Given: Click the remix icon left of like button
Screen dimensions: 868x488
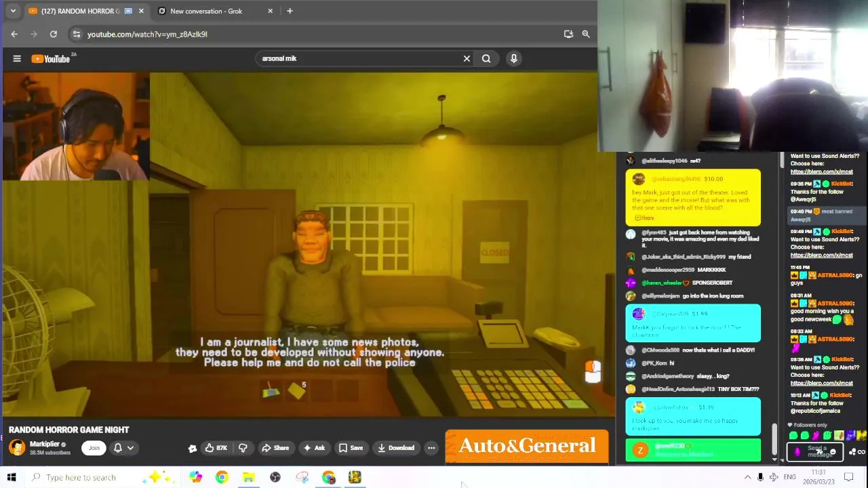Looking at the screenshot, I should [193, 448].
